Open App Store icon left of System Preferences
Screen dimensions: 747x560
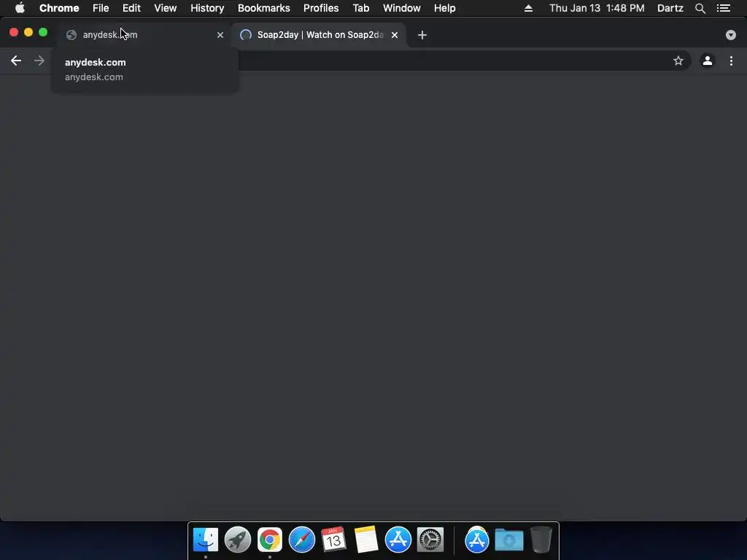[398, 540]
